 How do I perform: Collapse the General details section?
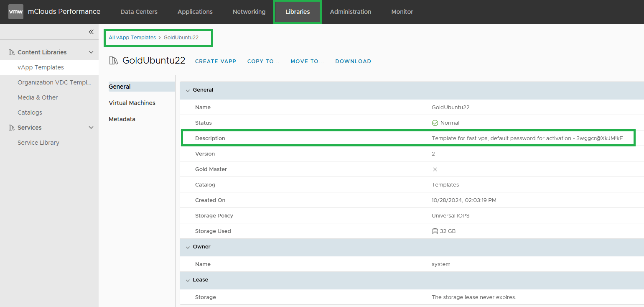[x=188, y=90]
